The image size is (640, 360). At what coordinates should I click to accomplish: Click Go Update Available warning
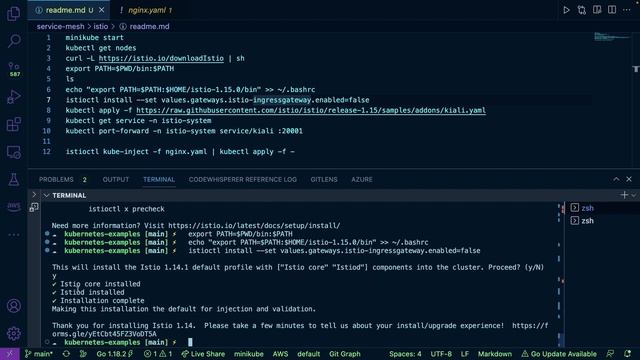[559, 354]
